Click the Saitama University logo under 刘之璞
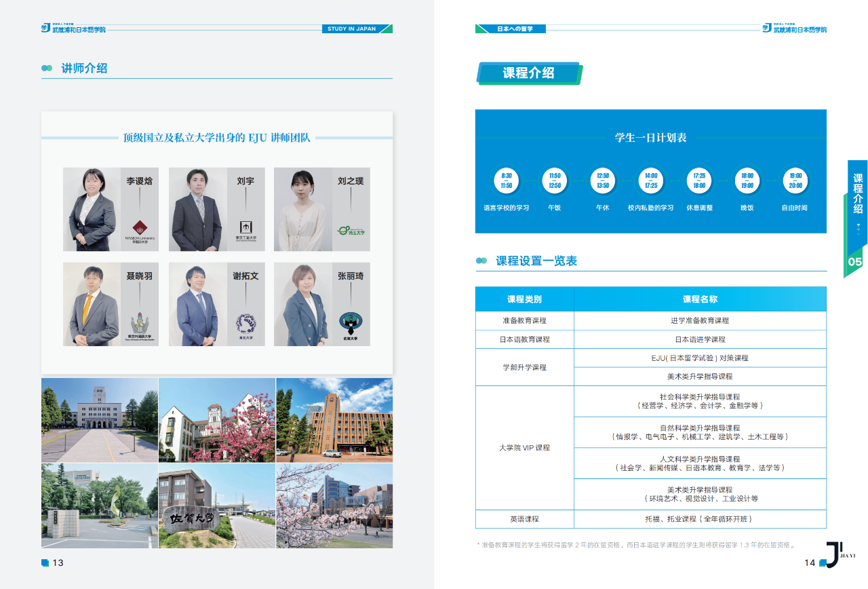The height and width of the screenshot is (589, 868). 351,231
